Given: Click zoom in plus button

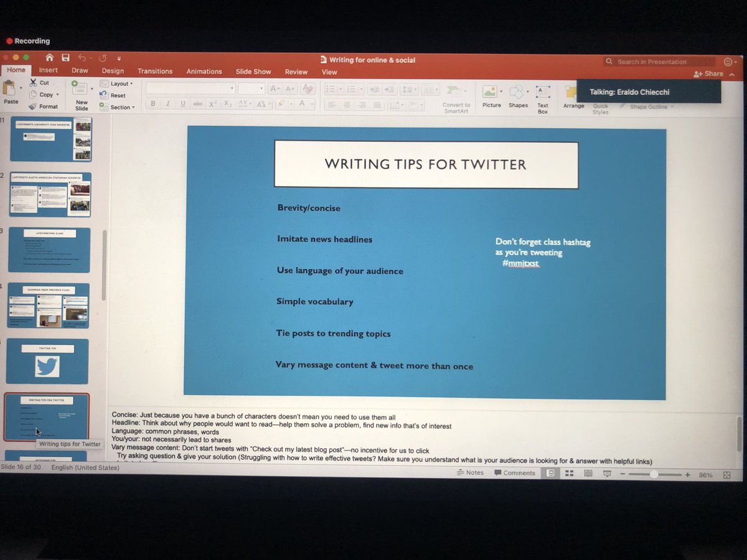Looking at the screenshot, I should [x=687, y=474].
